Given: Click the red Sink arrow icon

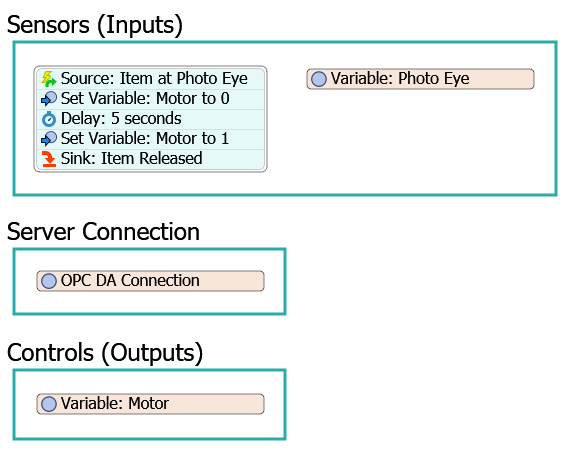Looking at the screenshot, I should click(x=49, y=159).
